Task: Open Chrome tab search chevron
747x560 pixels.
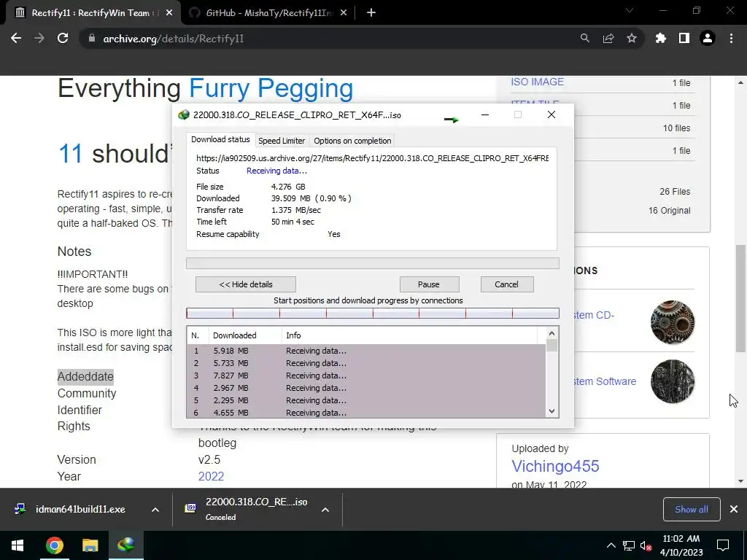Action: click(630, 10)
